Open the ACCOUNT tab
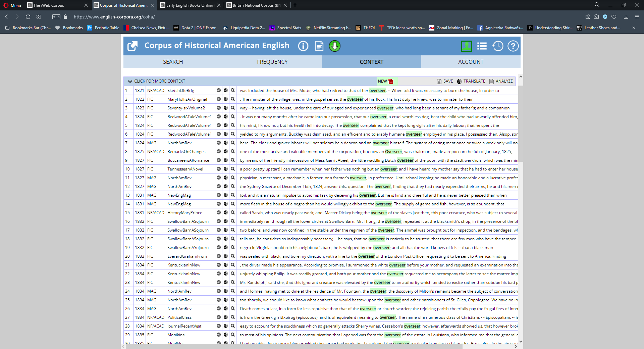 click(x=471, y=62)
